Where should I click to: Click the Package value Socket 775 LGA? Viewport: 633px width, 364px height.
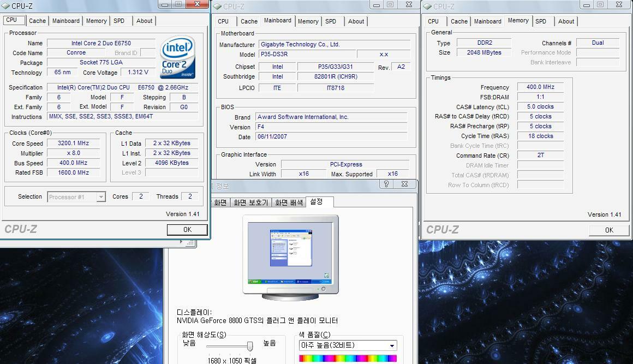click(101, 63)
